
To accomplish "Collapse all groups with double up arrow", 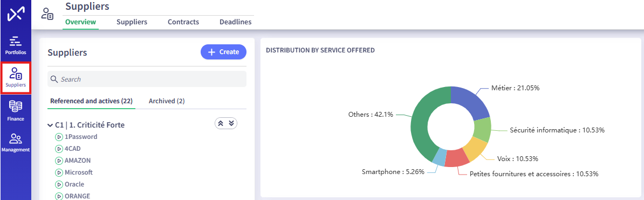I will 221,123.
